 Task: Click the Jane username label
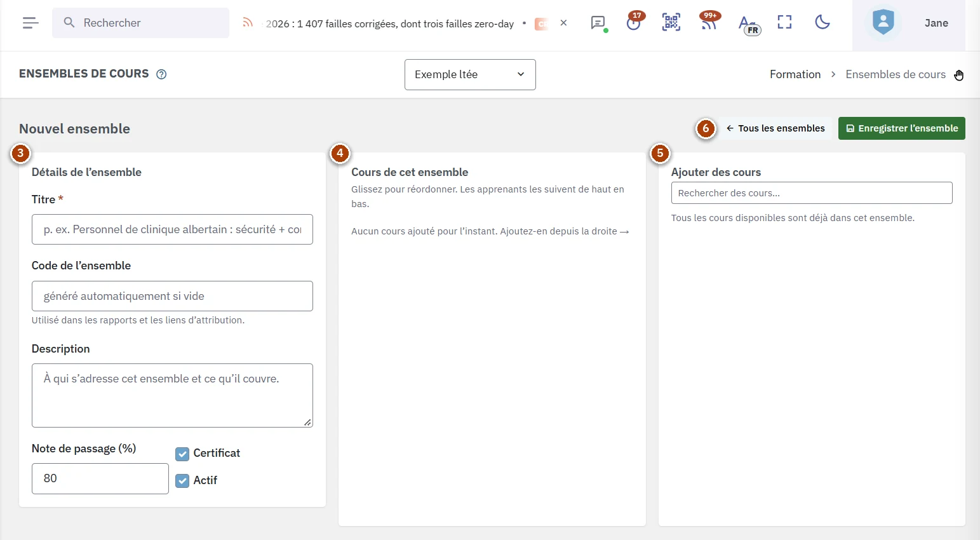[x=936, y=23]
